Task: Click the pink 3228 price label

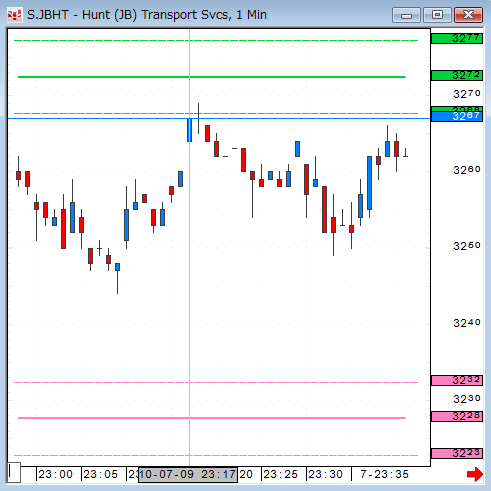Action: [457, 416]
